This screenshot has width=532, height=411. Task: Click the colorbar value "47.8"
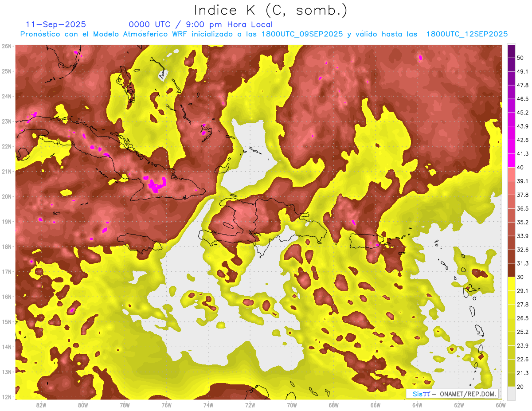tap(522, 85)
